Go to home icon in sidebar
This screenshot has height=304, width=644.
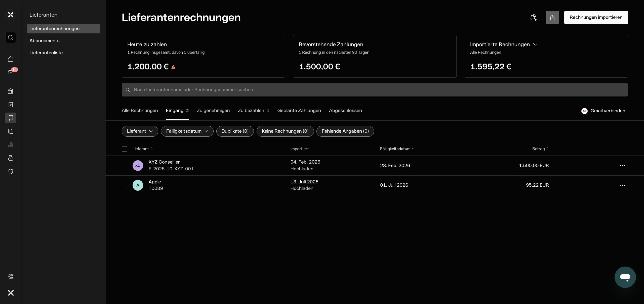tap(11, 59)
